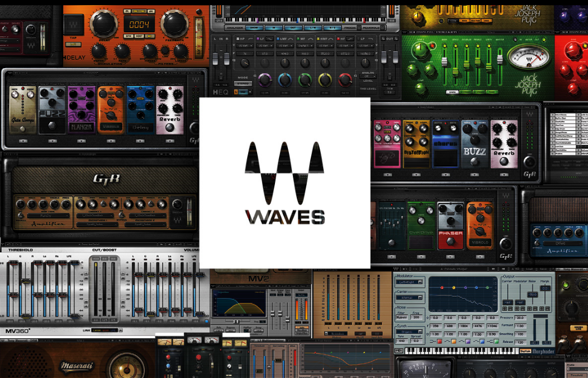Click the Waves logo in the white square
The image size is (588, 378).
(x=284, y=183)
